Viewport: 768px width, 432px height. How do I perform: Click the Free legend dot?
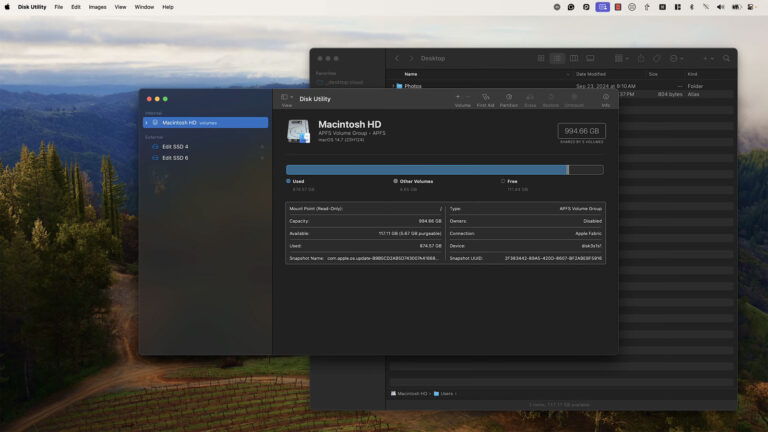[x=503, y=181]
